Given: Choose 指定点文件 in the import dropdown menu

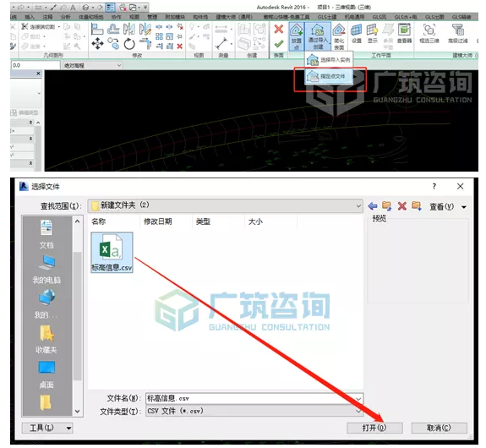Looking at the screenshot, I should tap(329, 76).
